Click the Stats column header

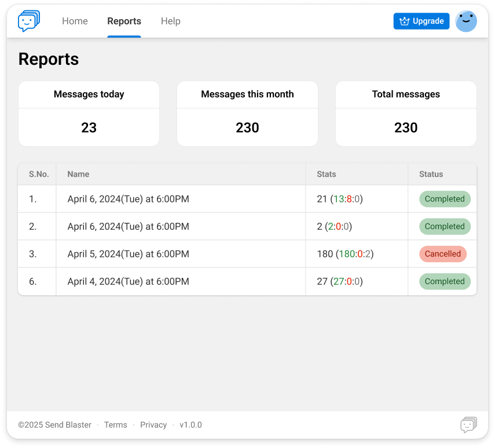(x=327, y=174)
